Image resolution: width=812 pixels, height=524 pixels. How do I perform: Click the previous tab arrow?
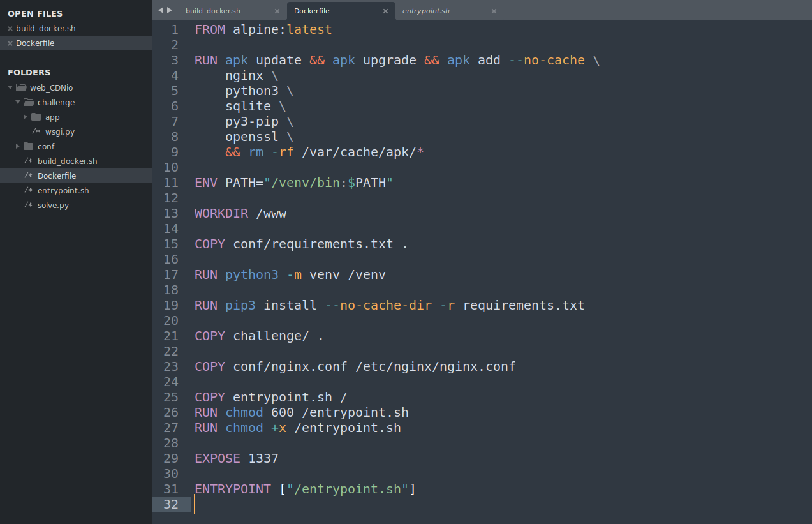tap(161, 10)
